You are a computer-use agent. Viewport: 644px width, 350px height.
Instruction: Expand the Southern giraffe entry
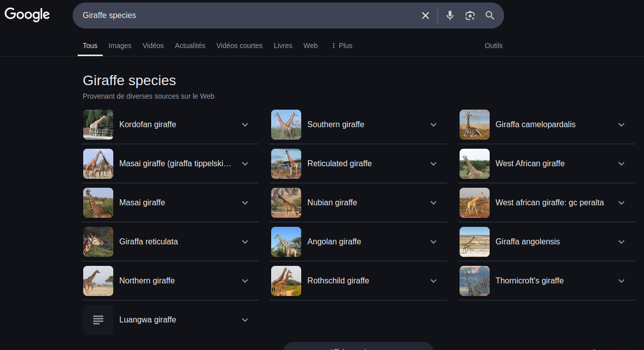[x=434, y=125]
